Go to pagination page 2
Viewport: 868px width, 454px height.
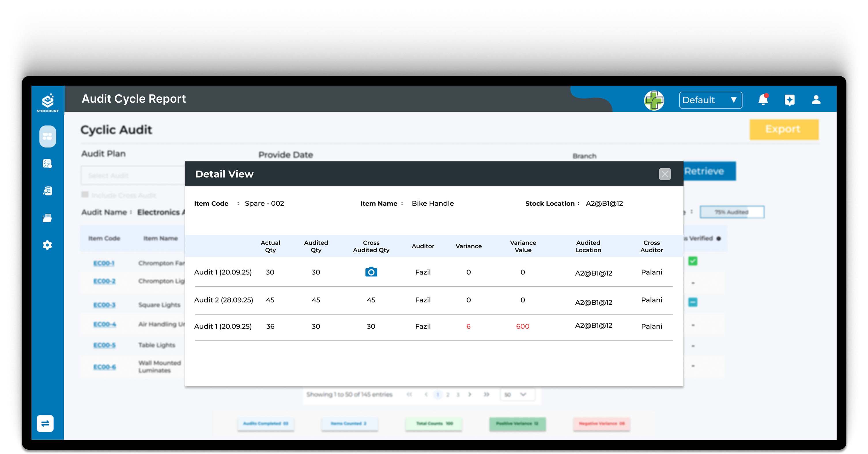(448, 395)
